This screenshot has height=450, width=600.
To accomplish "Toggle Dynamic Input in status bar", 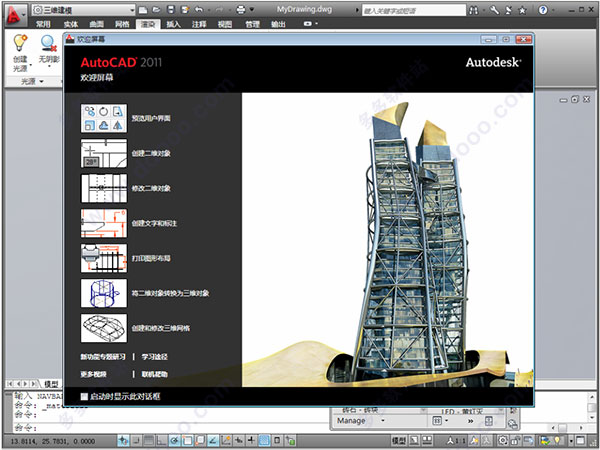I will pyautogui.click(x=238, y=441).
